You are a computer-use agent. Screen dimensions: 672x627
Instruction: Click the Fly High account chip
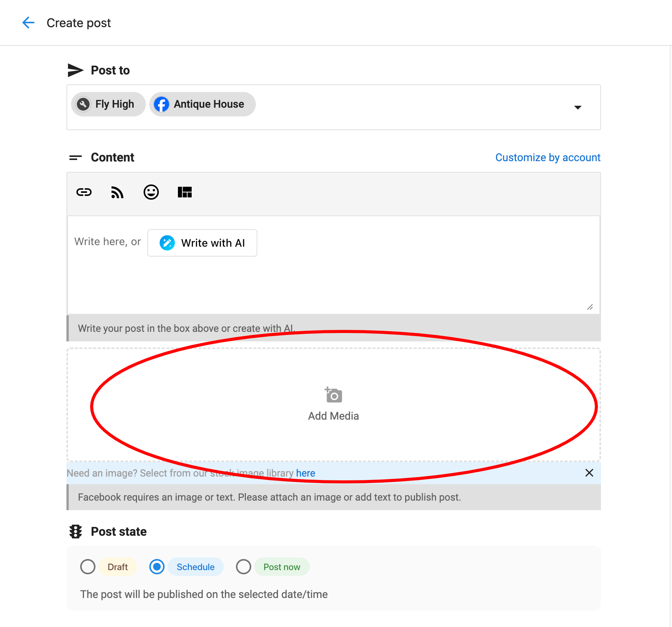pyautogui.click(x=108, y=104)
